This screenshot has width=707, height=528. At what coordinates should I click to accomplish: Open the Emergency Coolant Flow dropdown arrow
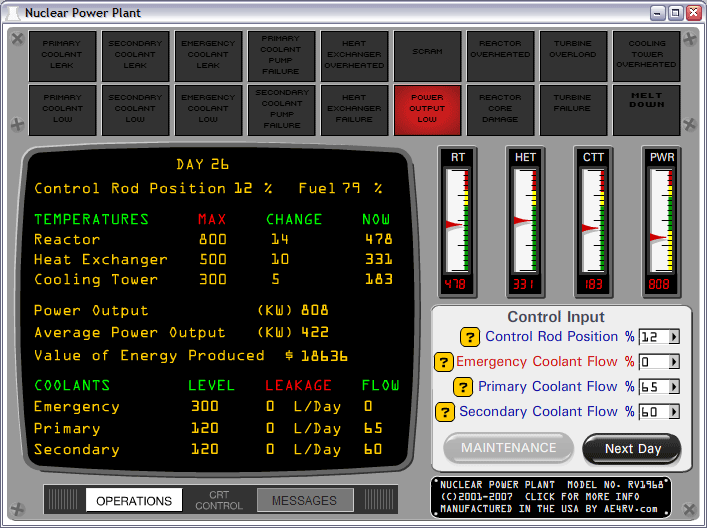674,362
